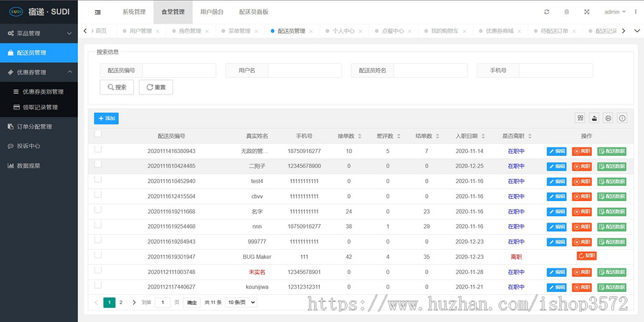Check the row for test4
644x322 pixels.
pos(98,179)
